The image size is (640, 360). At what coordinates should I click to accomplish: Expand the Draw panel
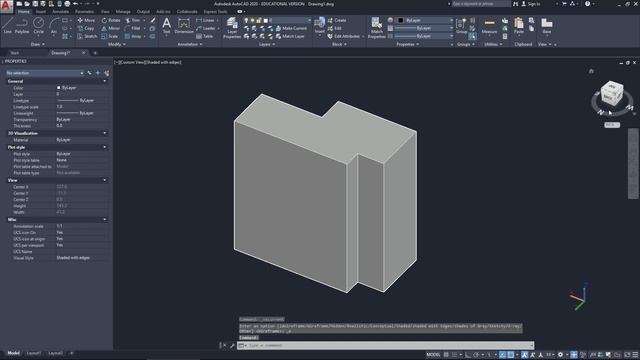[38, 44]
